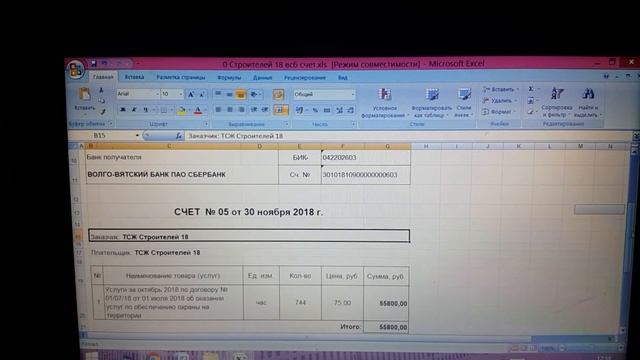
Task: Open the round Office button menu
Action: coord(76,69)
